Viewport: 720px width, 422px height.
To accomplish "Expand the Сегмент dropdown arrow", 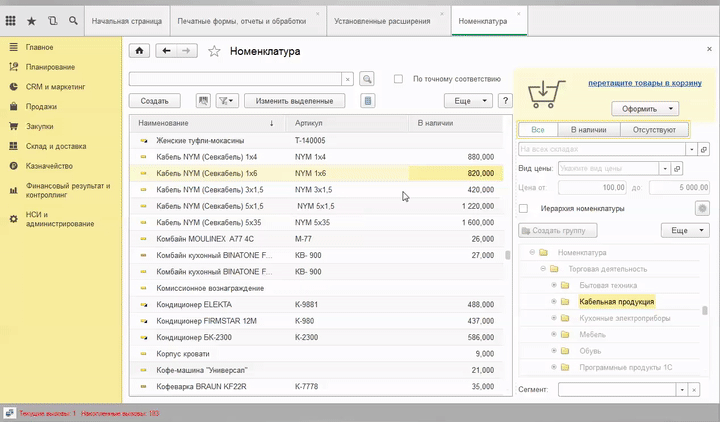I will tap(682, 390).
